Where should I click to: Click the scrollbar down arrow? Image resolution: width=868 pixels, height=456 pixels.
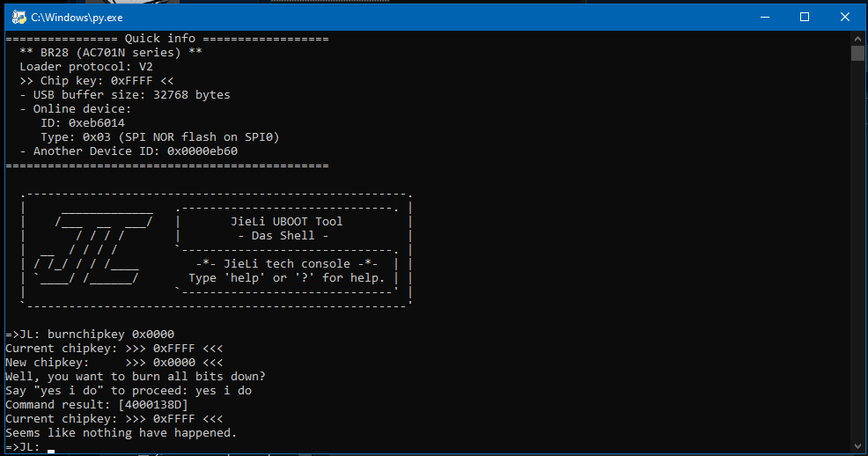tap(857, 446)
